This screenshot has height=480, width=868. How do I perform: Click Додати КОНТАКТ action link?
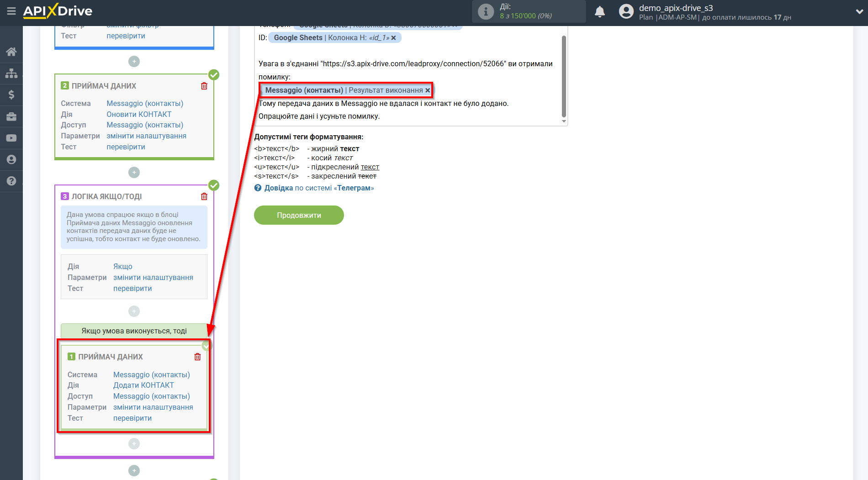tap(143, 385)
